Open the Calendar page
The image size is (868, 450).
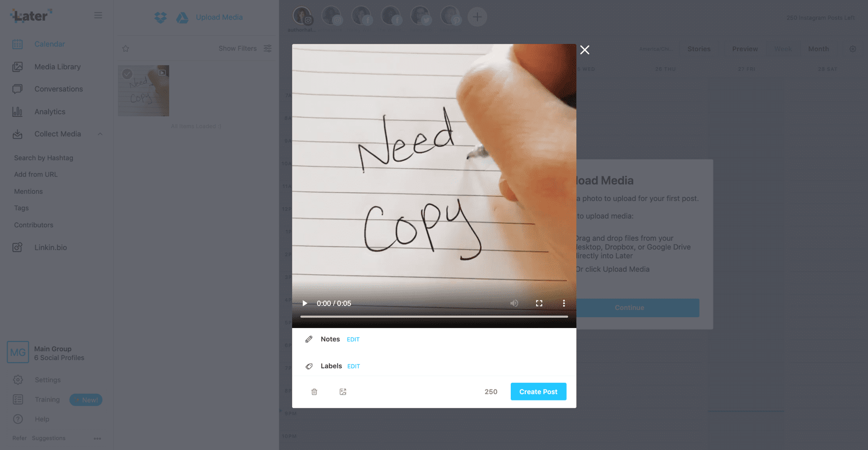pos(50,44)
